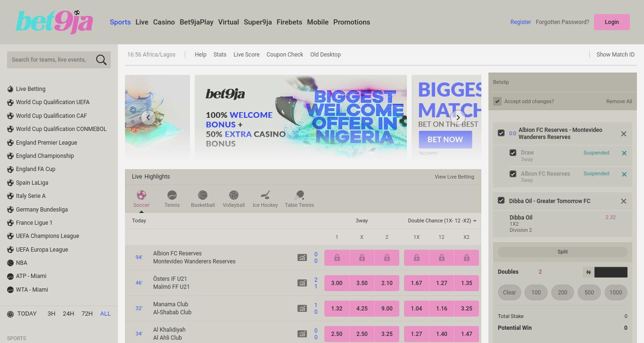
Task: Uncheck Albion FC - Montevideo match checkbox
Action: [x=501, y=133]
